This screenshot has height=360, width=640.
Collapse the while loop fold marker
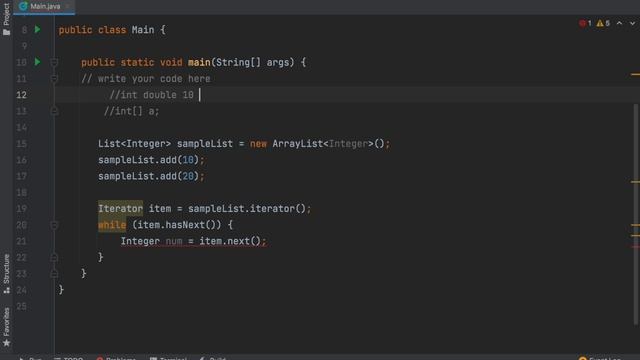(x=54, y=225)
